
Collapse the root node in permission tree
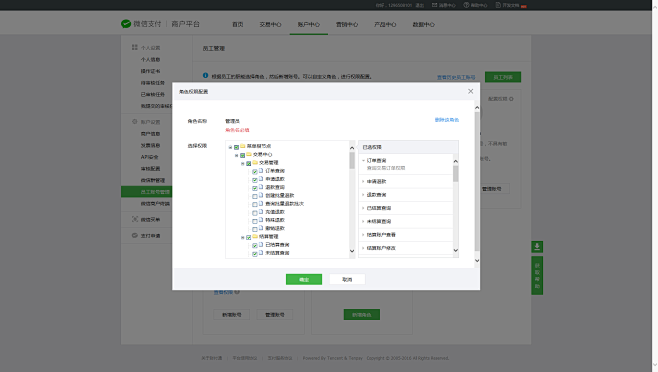pos(230,147)
